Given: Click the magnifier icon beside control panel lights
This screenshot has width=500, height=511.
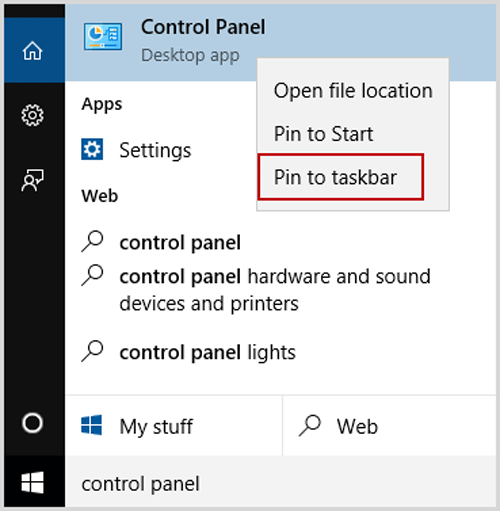Looking at the screenshot, I should pyautogui.click(x=92, y=351).
